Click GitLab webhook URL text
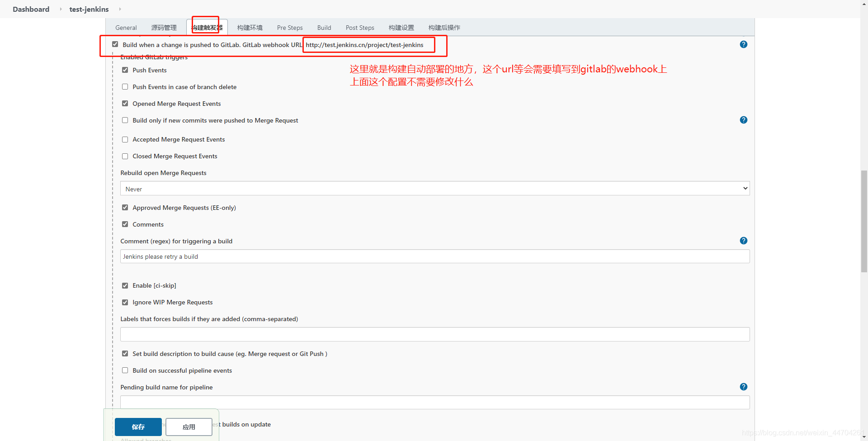 pyautogui.click(x=364, y=45)
